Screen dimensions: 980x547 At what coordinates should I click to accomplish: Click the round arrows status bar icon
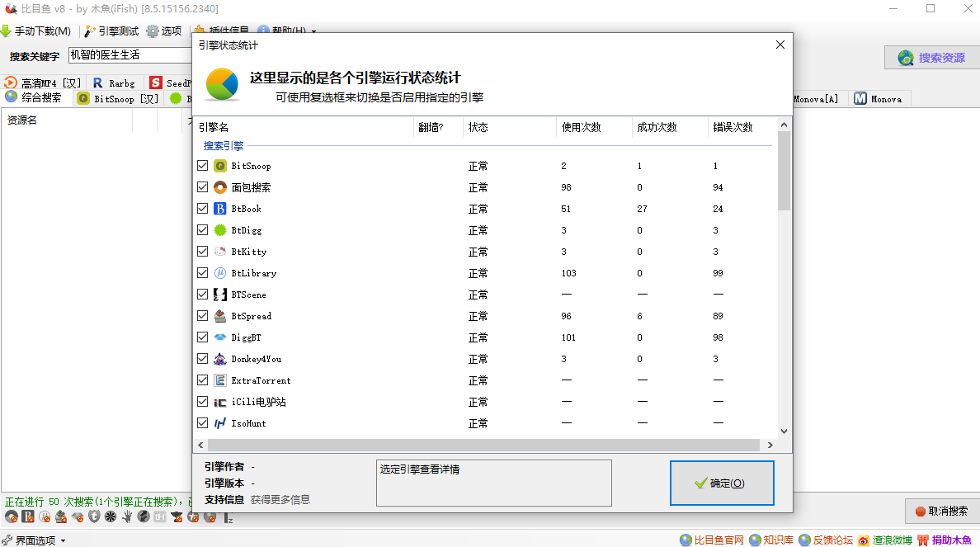pos(144,516)
